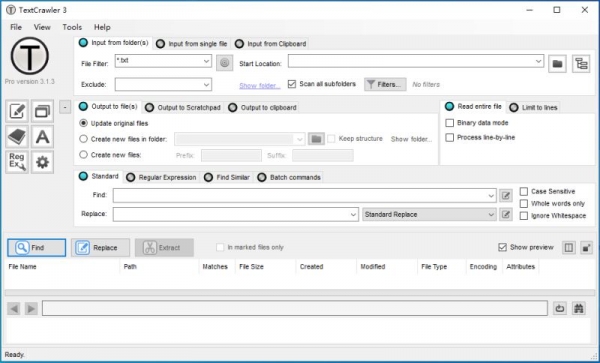Select Create new files radio button
This screenshot has height=363, width=600.
pos(83,155)
